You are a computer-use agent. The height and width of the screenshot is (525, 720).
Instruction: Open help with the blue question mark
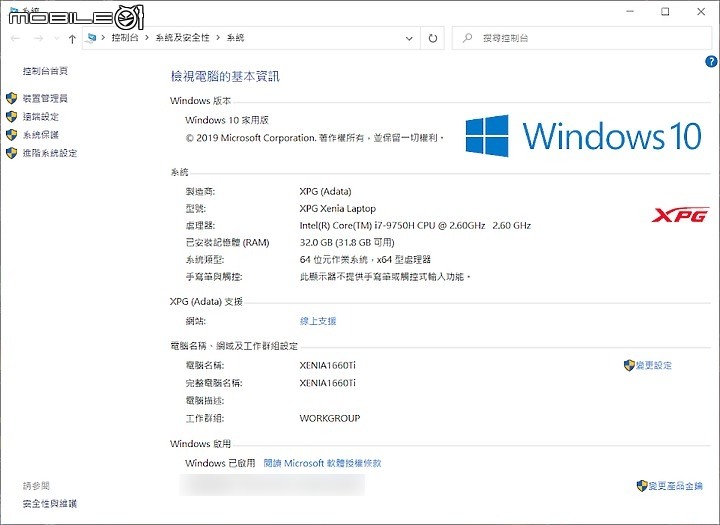711,61
